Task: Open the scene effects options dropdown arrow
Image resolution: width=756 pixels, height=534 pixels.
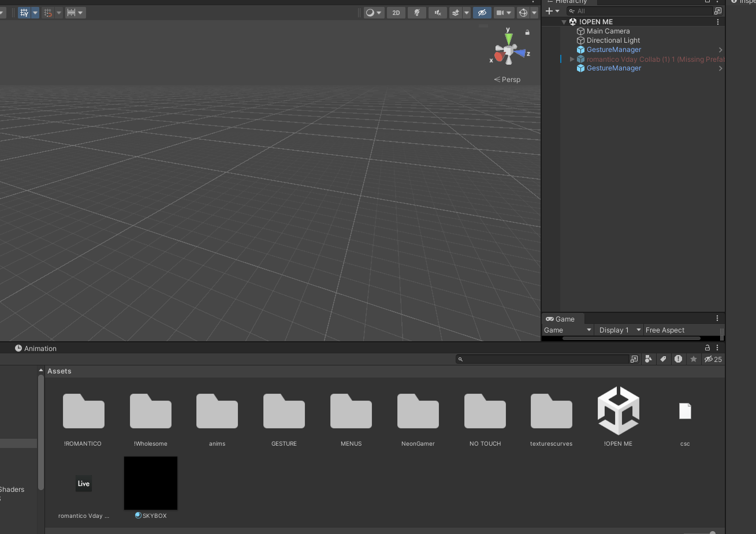Action: pos(467,13)
